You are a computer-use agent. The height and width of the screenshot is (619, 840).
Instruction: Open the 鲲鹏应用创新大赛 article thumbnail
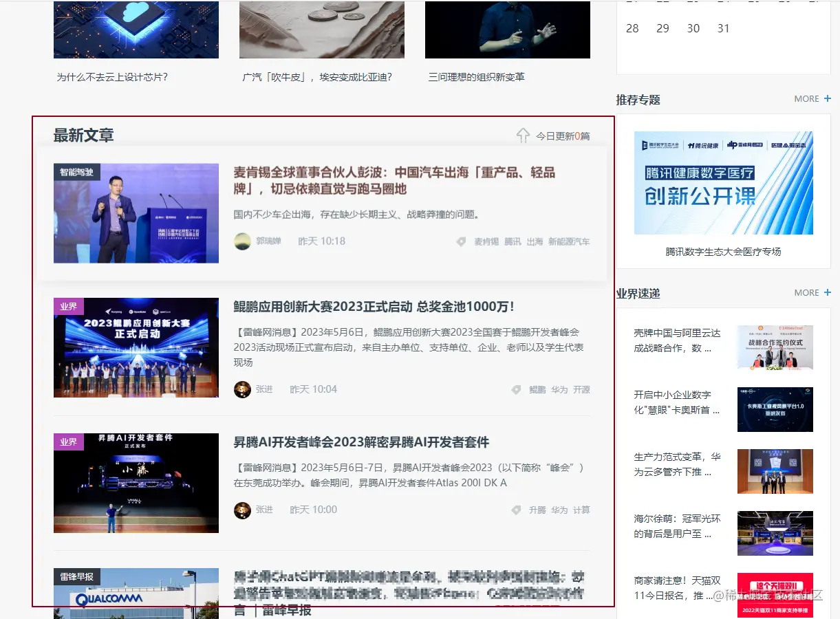[x=136, y=348]
